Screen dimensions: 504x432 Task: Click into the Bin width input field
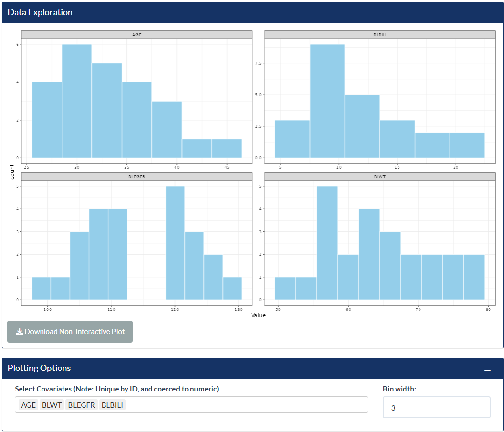[436, 407]
